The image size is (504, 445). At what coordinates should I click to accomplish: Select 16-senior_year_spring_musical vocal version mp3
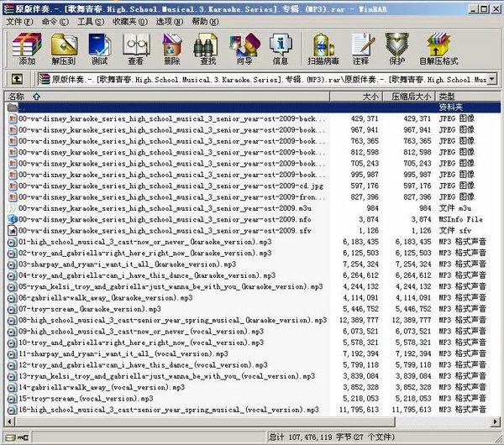[x=169, y=410]
